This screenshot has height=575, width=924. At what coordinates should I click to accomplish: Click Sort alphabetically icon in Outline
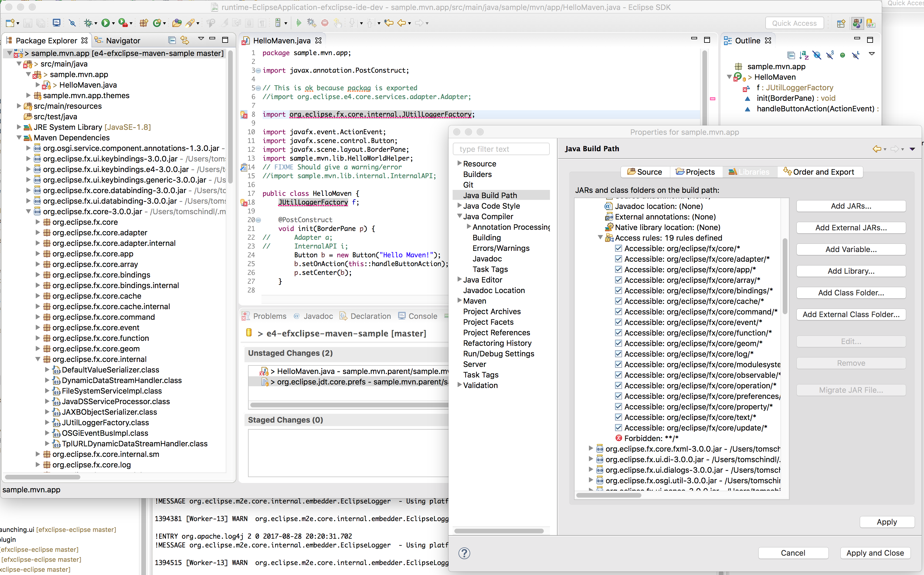(804, 55)
